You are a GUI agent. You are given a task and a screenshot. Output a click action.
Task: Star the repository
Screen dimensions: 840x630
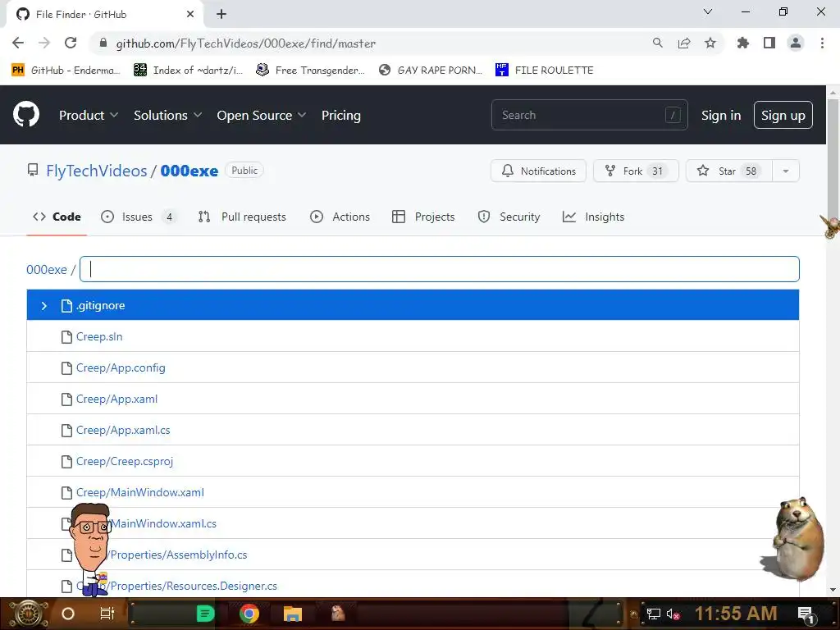[x=728, y=171]
